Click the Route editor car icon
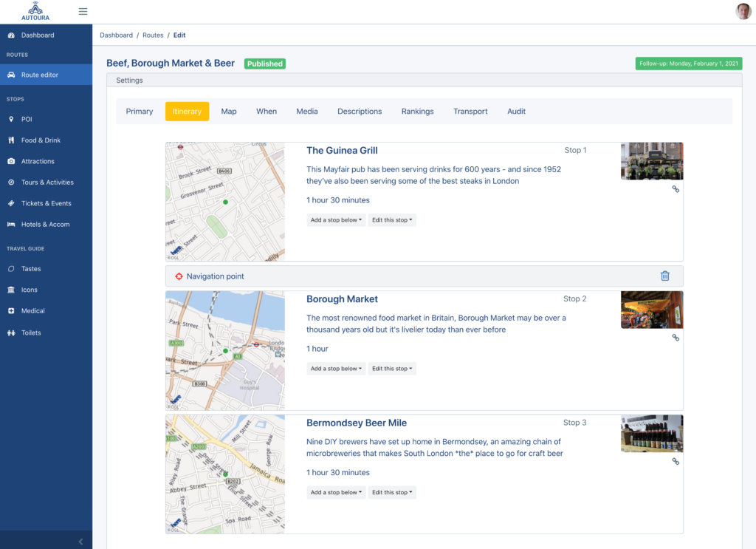The width and height of the screenshot is (756, 549). pos(11,75)
